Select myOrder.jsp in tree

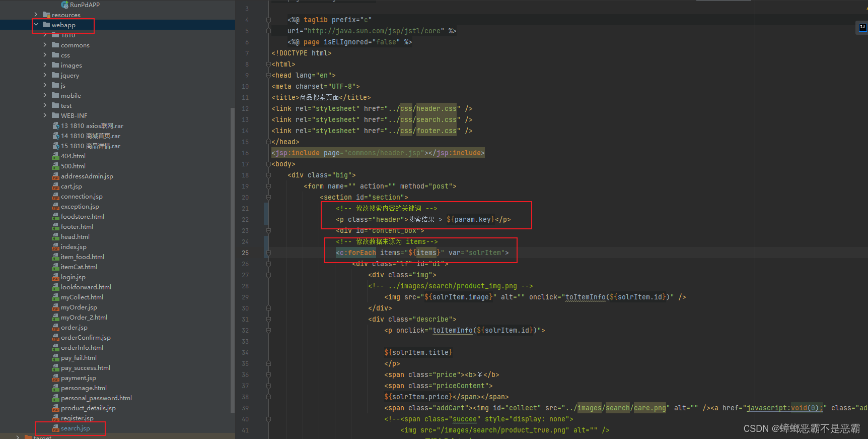point(79,307)
